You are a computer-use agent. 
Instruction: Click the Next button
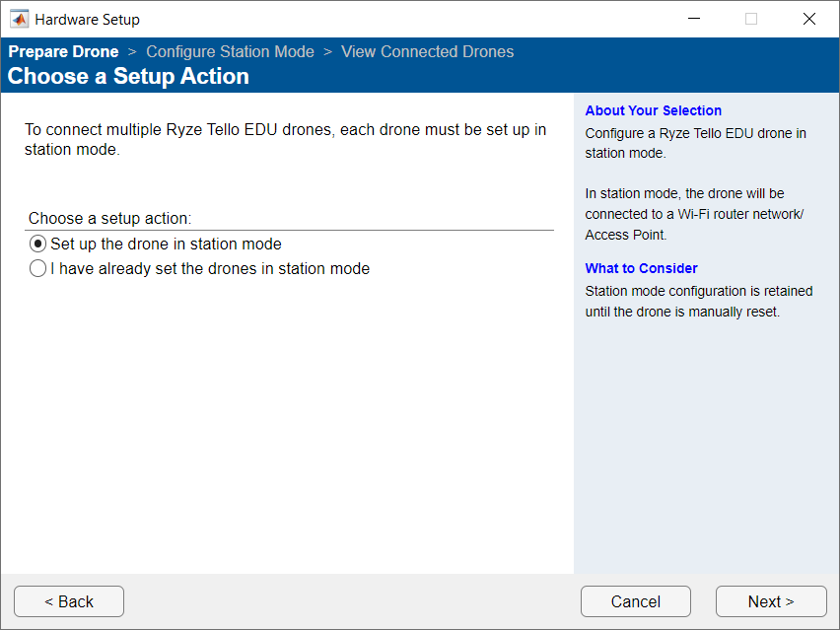[x=771, y=601]
